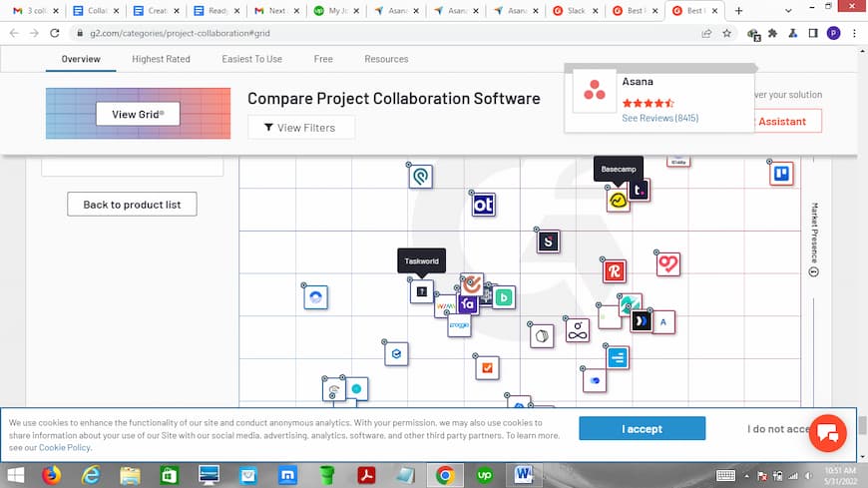Switch to the Slack browser tab

pos(577,11)
